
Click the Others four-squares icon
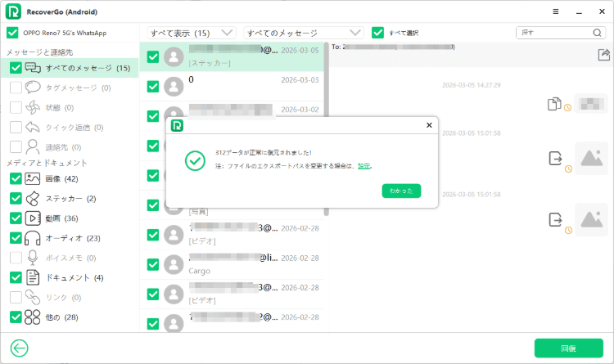point(33,317)
